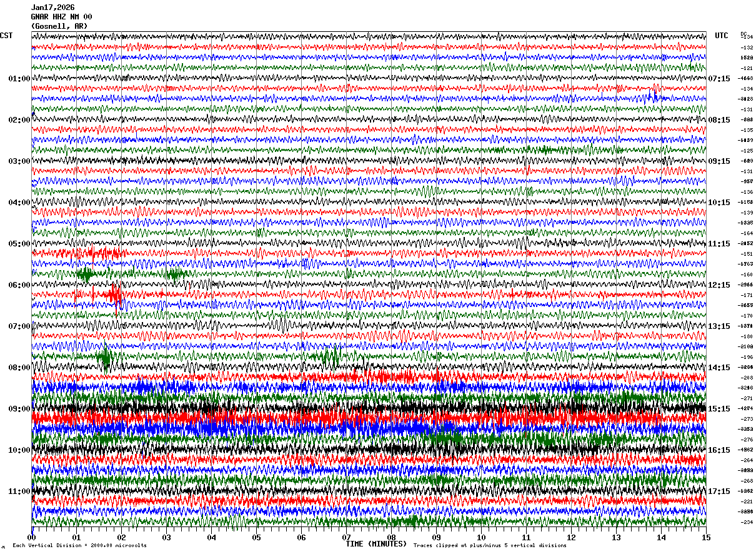Screen dimensions: 756x554
Task: Click the 17:15 UTC time label
Action: point(719,491)
